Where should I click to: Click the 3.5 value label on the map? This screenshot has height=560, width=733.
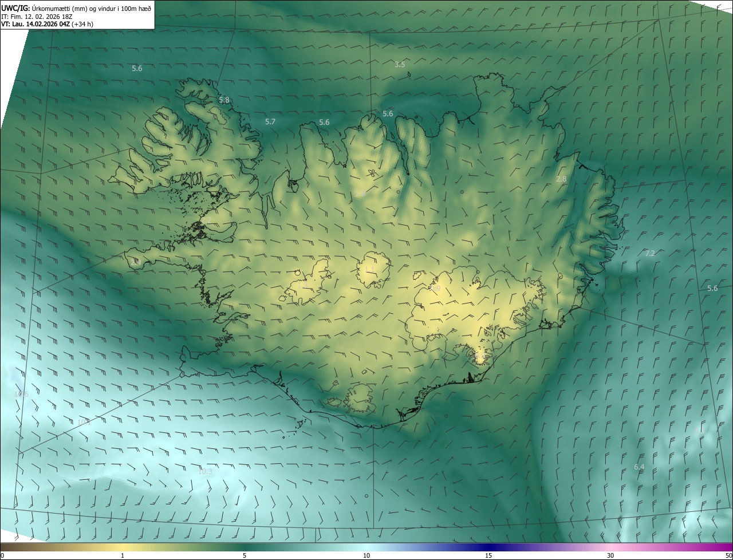coord(400,64)
